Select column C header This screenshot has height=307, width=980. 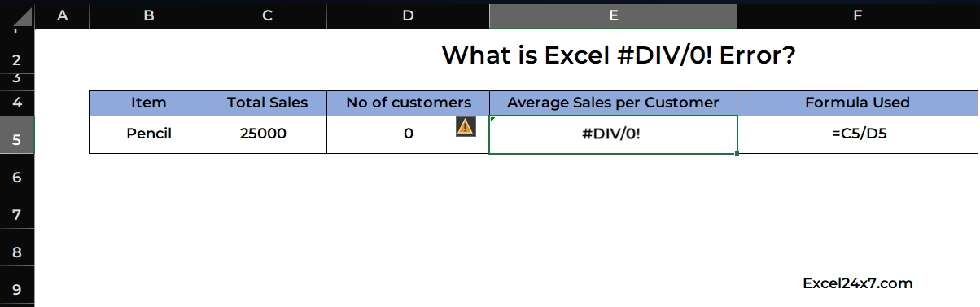[267, 16]
